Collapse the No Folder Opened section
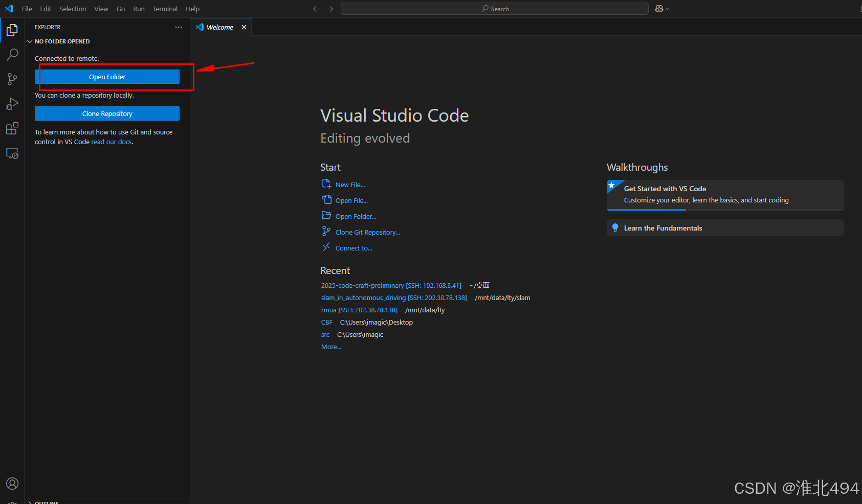 (107, 41)
